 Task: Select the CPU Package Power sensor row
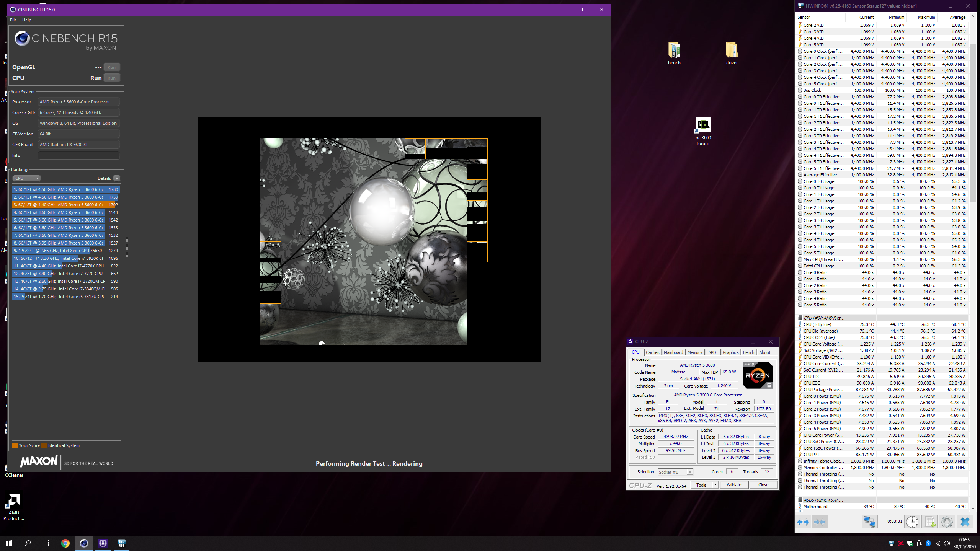tap(882, 390)
